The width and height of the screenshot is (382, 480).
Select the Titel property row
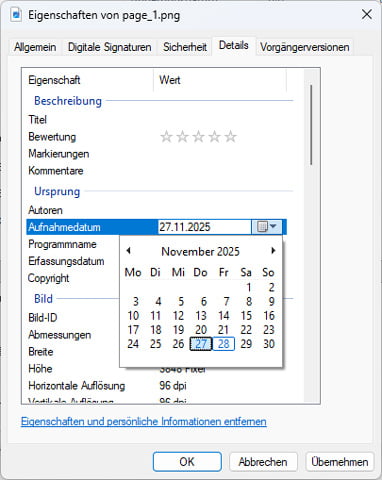coord(157,119)
